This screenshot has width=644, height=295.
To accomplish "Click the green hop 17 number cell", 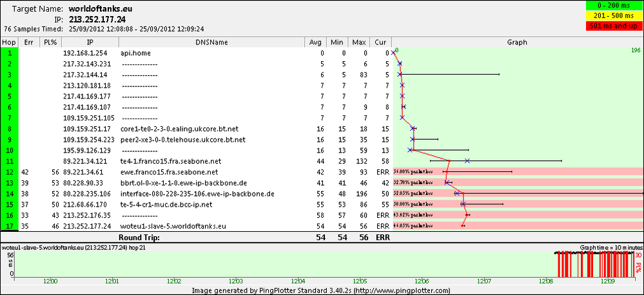I will click(x=10, y=225).
